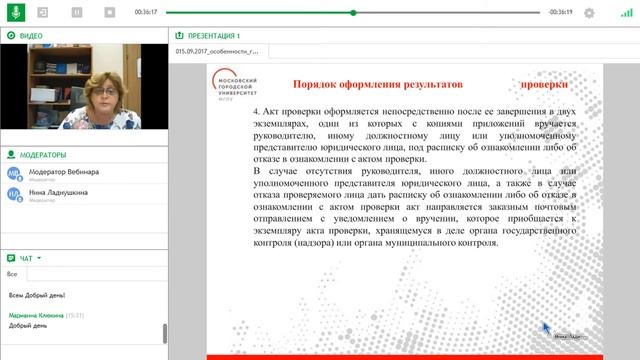Screen dimensions: 640x360
Task: Click the remaining time -00:36:19 label
Action: (x=560, y=12)
